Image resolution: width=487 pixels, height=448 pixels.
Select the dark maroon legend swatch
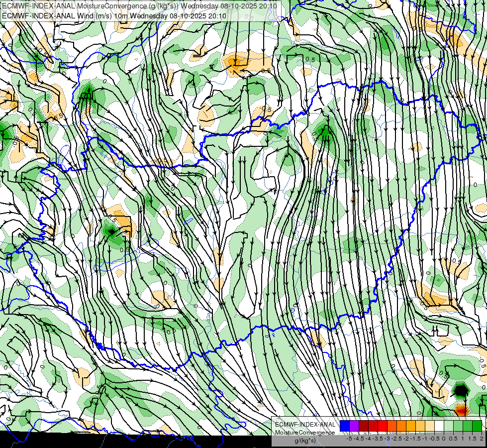point(364,426)
